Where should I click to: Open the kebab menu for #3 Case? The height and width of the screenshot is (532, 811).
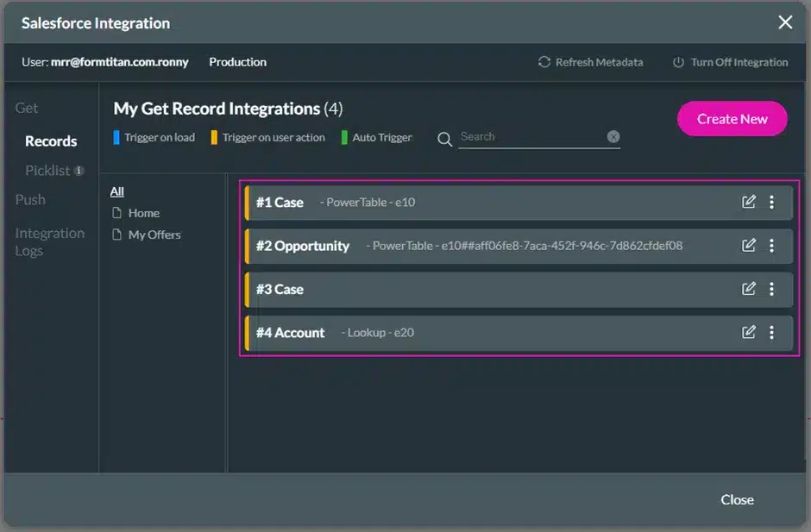tap(771, 289)
